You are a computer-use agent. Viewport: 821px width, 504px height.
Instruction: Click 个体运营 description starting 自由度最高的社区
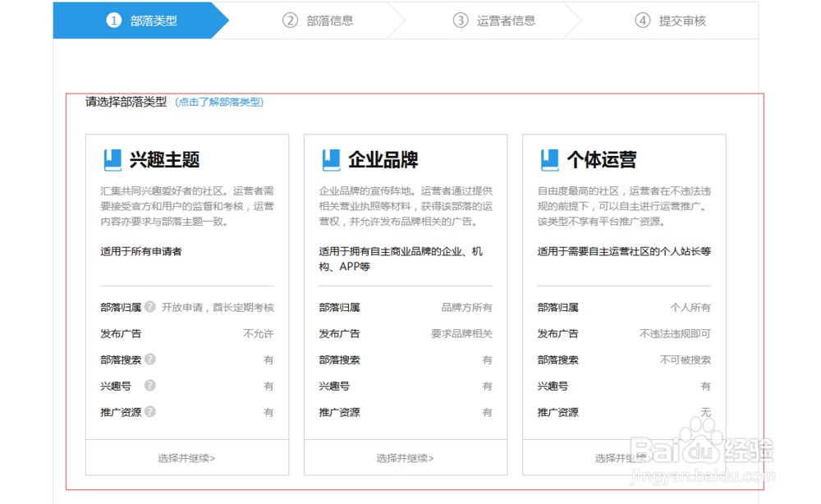coord(624,206)
